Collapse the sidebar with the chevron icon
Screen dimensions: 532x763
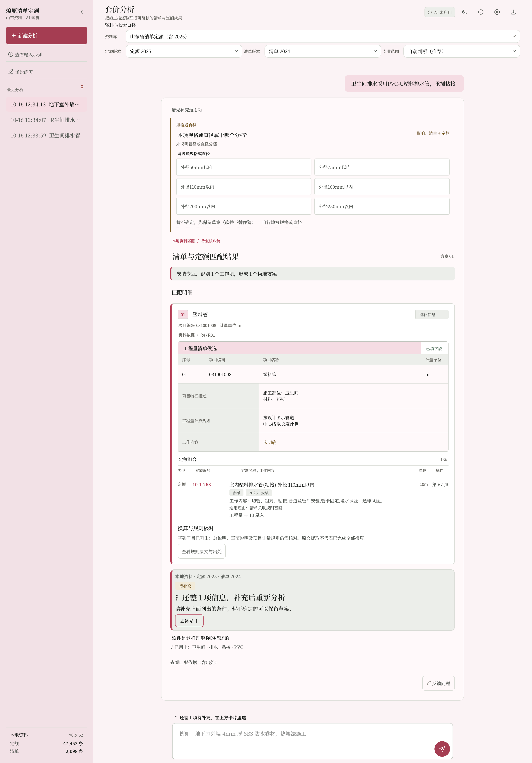[x=82, y=12]
